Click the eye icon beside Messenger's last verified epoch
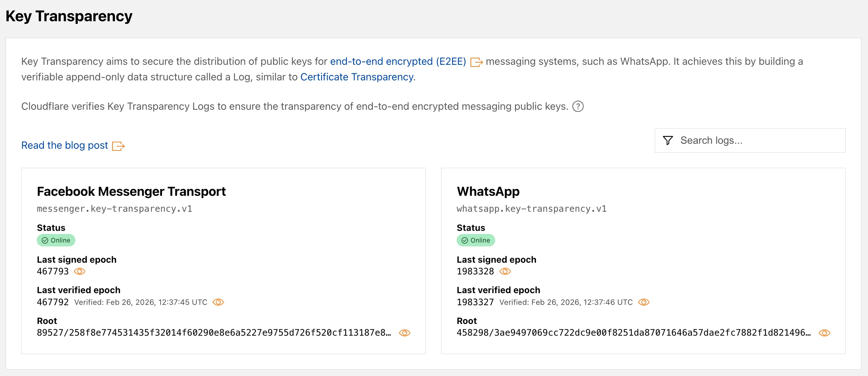 pyautogui.click(x=219, y=302)
